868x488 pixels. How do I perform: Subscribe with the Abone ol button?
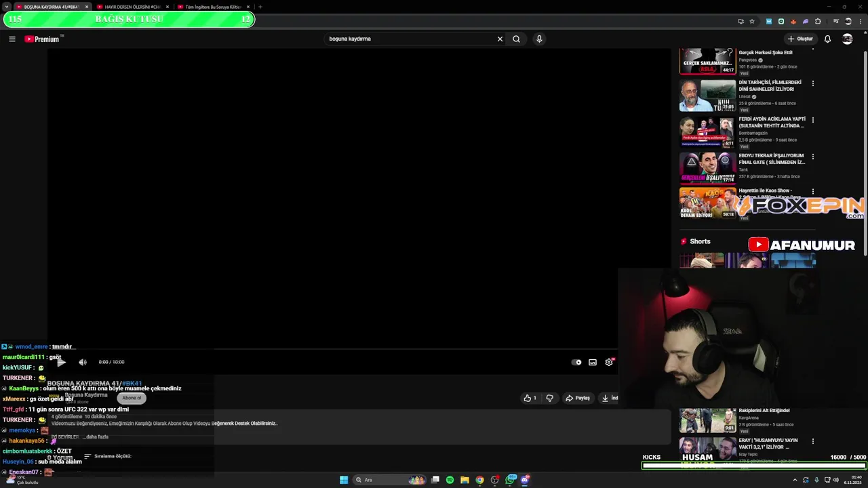[132, 398]
